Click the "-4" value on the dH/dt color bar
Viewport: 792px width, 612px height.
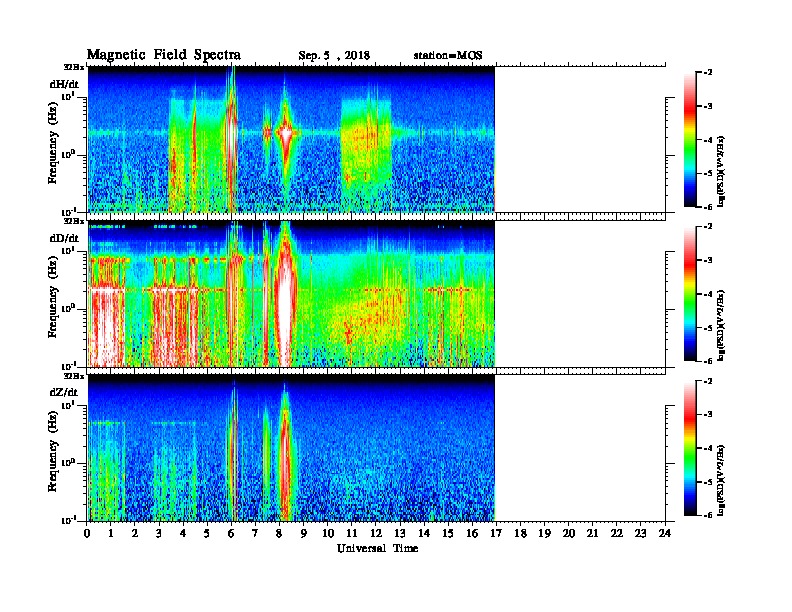point(708,140)
